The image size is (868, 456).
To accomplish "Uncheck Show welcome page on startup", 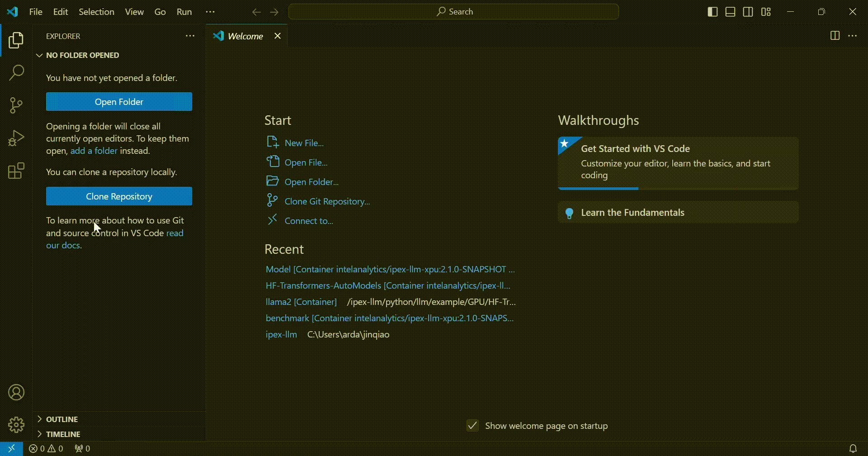I will pyautogui.click(x=472, y=426).
